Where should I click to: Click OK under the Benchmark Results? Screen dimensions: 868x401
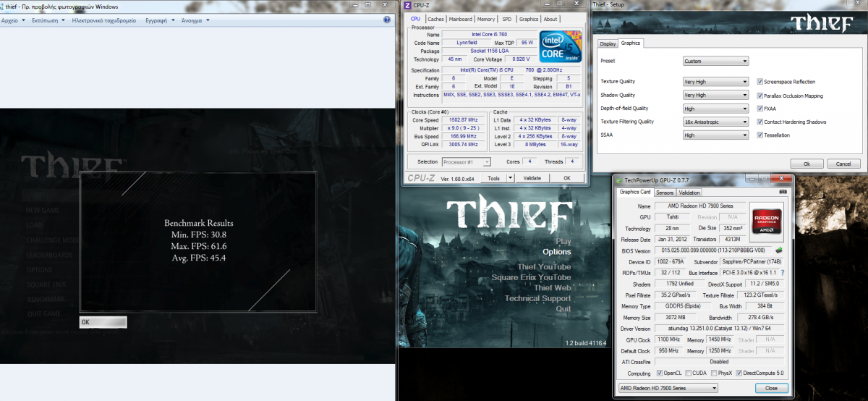[103, 321]
